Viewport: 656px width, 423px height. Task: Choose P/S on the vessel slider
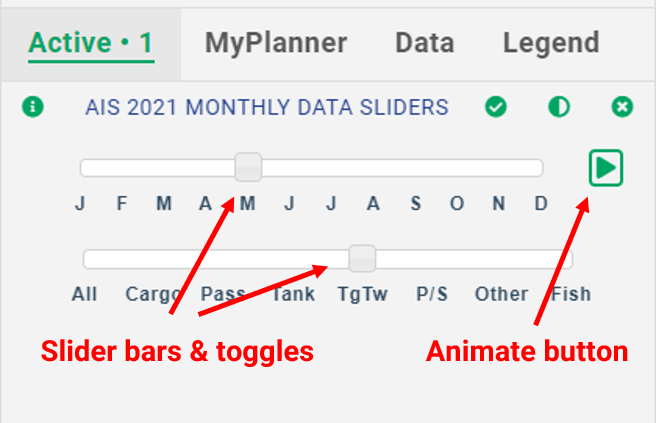432,294
